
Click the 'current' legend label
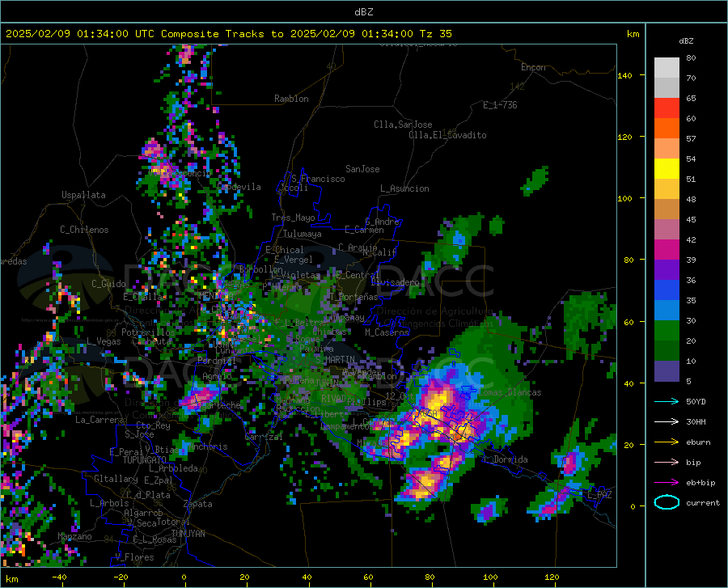(703, 502)
